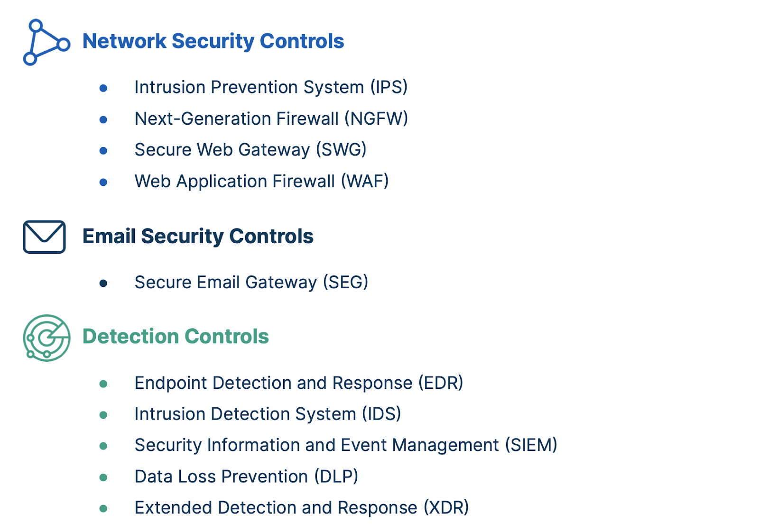
Task: Click the green bullet beside Data Loss Prevention
Action: (103, 477)
